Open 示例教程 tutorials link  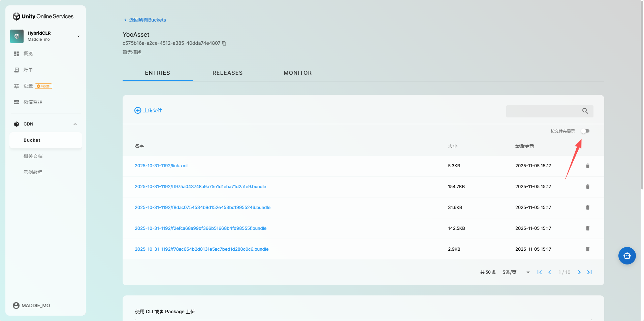(33, 172)
